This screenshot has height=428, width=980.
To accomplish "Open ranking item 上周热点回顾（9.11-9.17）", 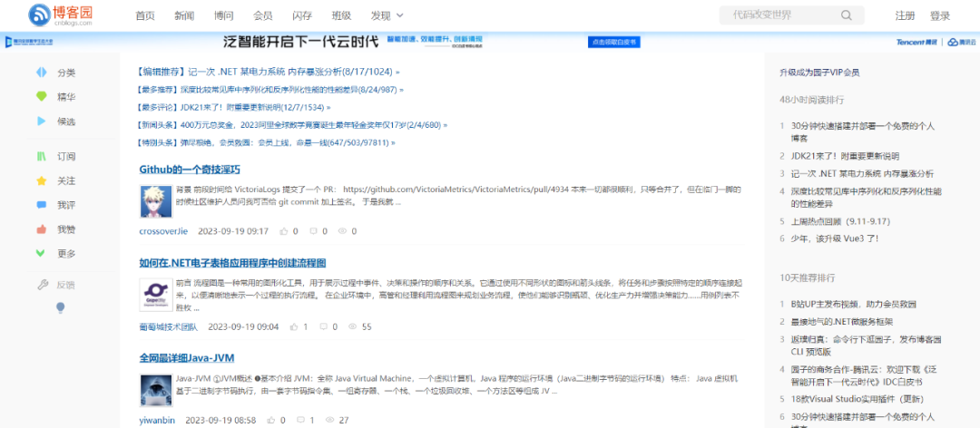I will [840, 221].
